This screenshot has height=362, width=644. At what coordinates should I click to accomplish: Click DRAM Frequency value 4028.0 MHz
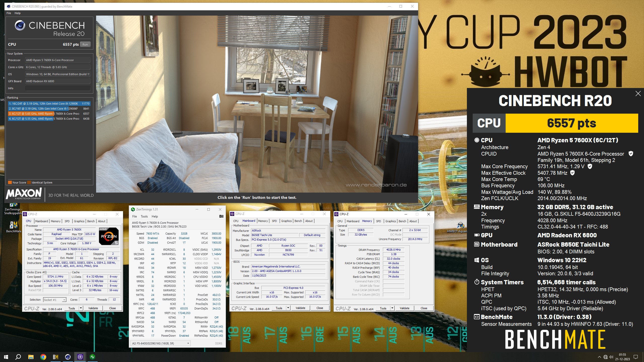(x=393, y=250)
